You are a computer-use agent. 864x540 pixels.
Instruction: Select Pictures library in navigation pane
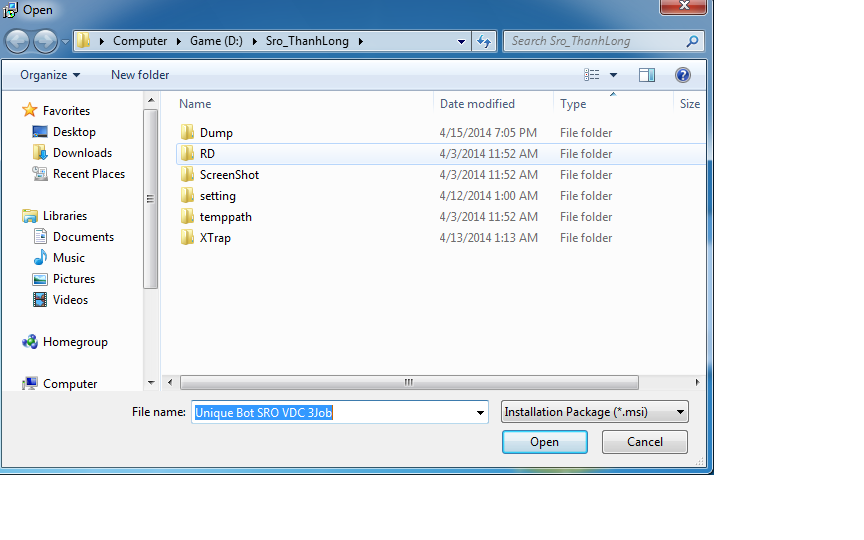point(74,278)
